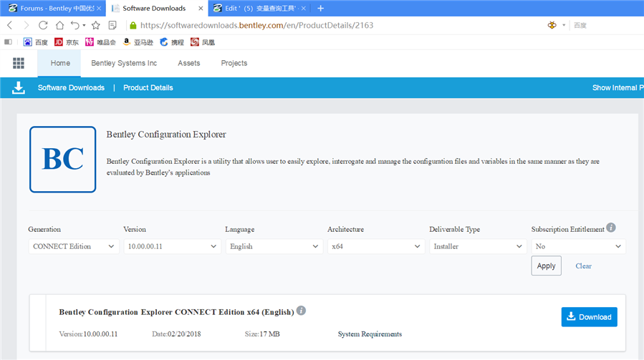Open the Subscription Entitlement No dropdown
The width and height of the screenshot is (644, 360).
578,246
